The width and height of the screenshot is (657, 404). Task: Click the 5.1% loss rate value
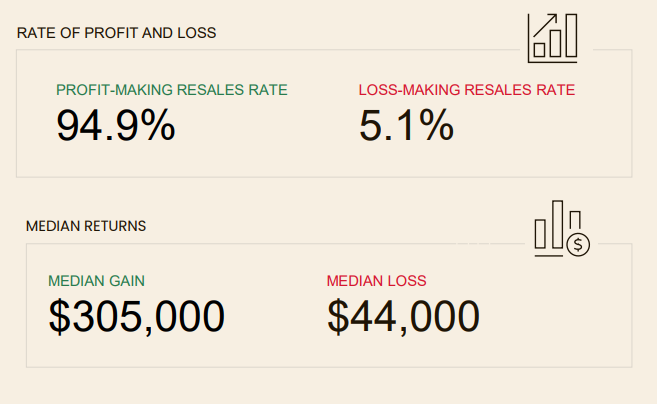406,126
